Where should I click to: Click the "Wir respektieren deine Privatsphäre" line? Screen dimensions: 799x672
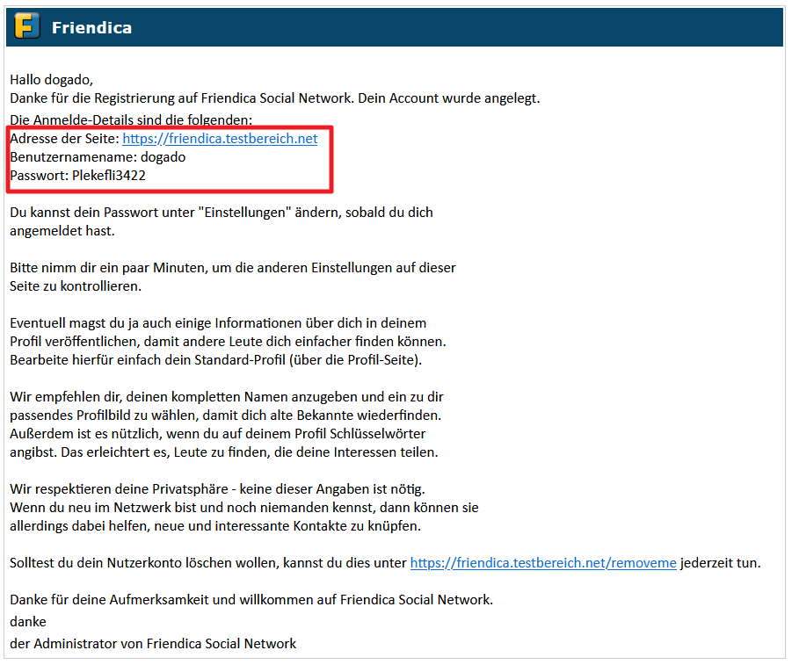pos(222,488)
